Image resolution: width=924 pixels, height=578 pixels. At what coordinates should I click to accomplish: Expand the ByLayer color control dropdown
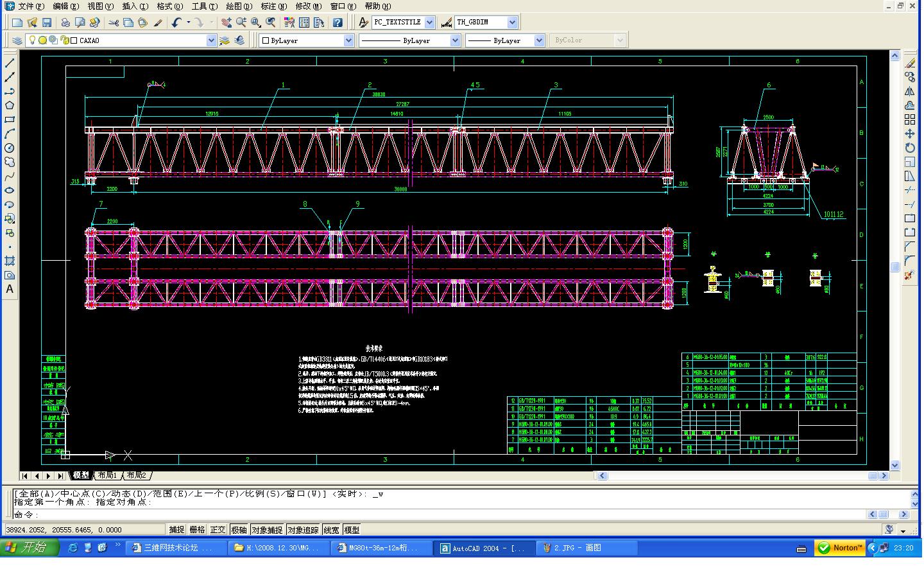(x=348, y=40)
